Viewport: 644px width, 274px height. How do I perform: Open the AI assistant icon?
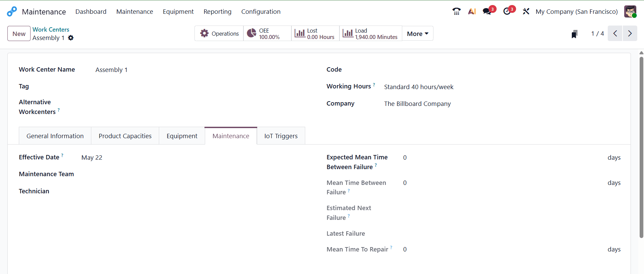coord(472,11)
